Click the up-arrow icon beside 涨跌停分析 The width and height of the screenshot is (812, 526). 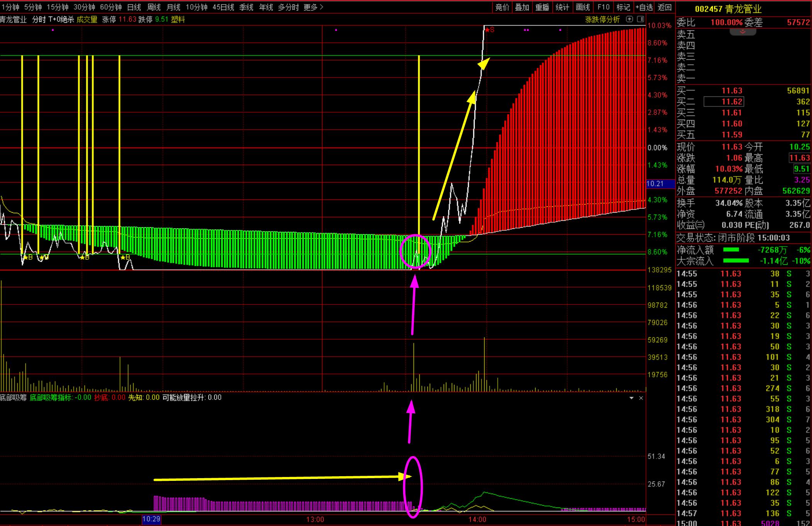[629, 19]
